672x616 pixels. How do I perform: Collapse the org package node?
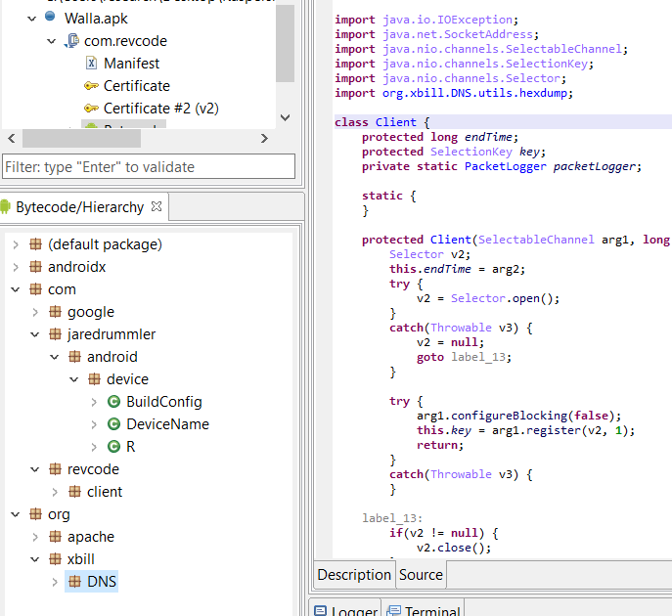click(16, 514)
